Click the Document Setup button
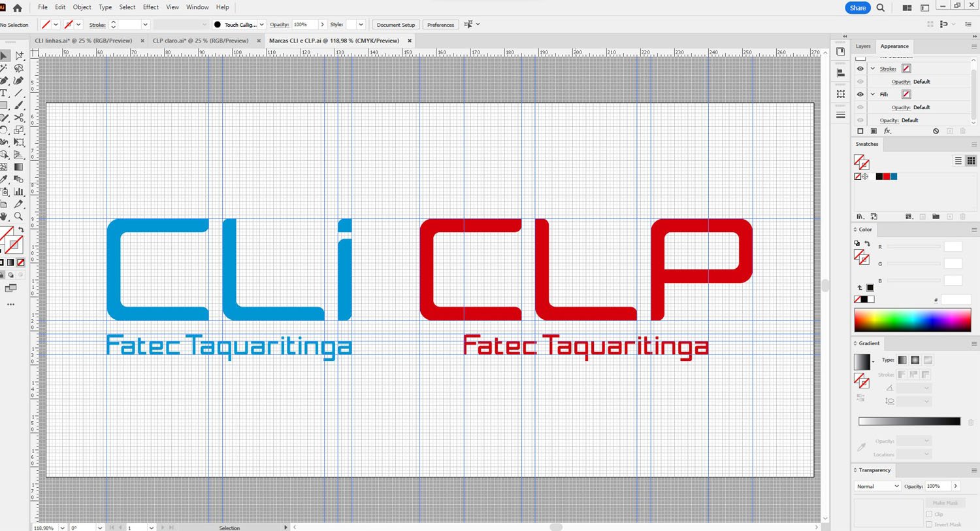This screenshot has height=531, width=980. pos(396,25)
